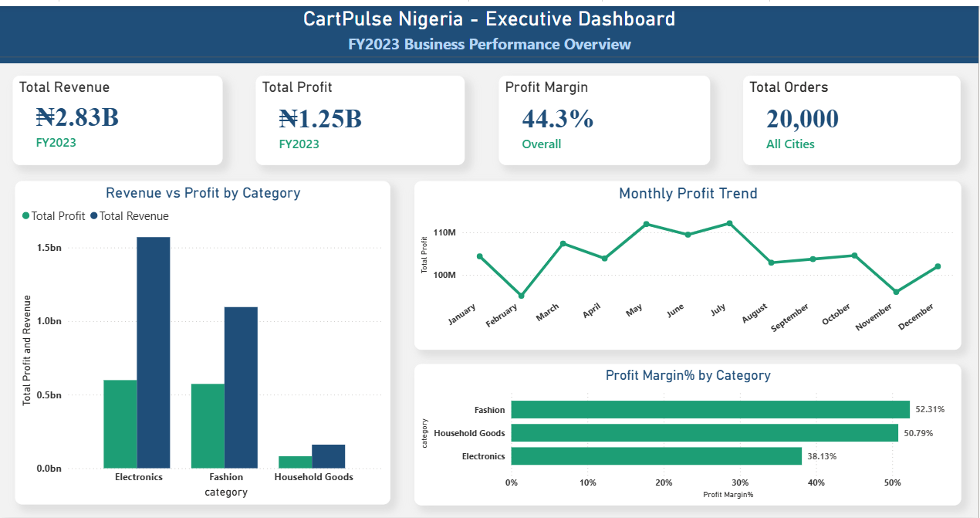Select the Electronics blue revenue column
This screenshot has width=980, height=518.
[154, 353]
